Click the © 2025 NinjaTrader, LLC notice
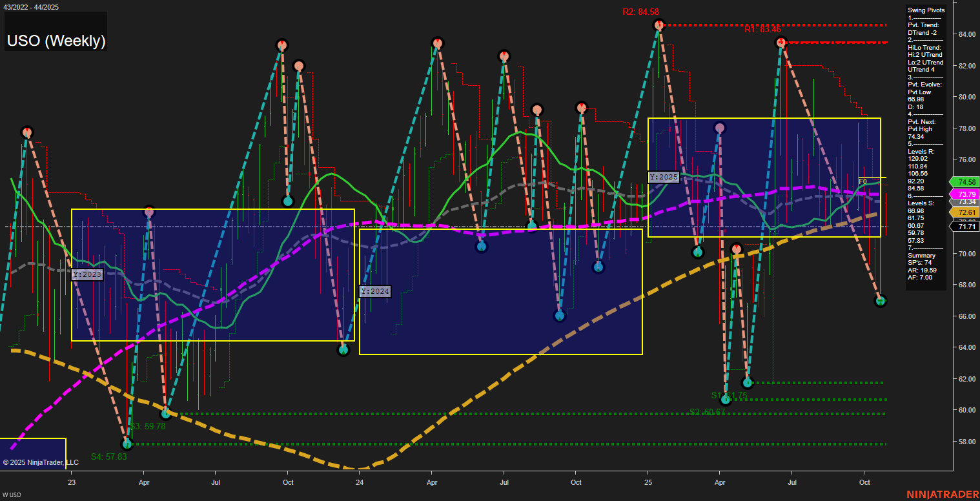This screenshot has width=980, height=501. click(x=41, y=462)
